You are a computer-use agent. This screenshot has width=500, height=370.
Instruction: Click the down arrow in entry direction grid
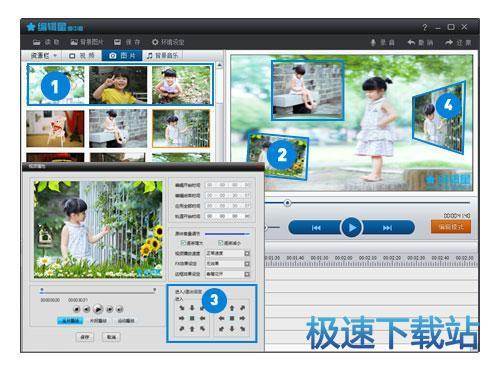[x=192, y=308]
